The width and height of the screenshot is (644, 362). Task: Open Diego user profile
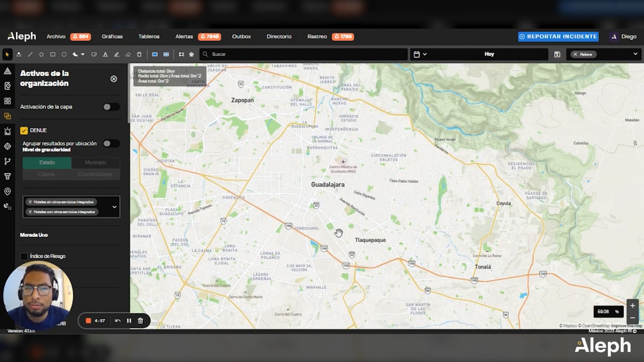click(624, 37)
